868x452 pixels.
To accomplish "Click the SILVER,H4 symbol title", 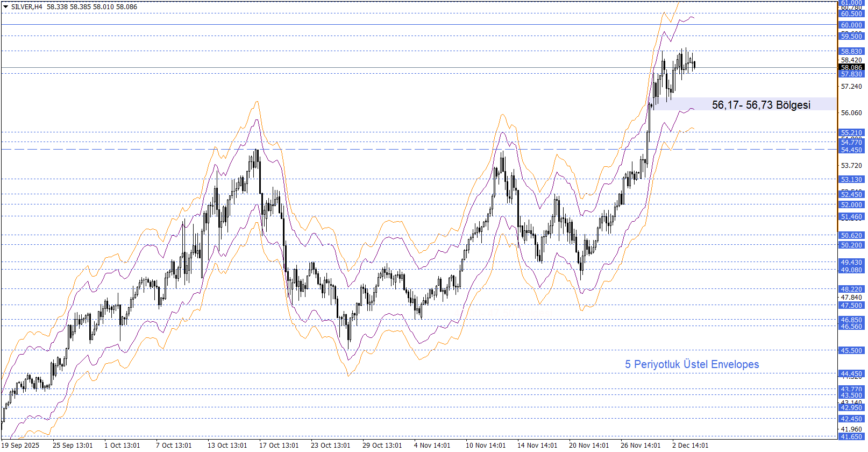I will tap(26, 7).
